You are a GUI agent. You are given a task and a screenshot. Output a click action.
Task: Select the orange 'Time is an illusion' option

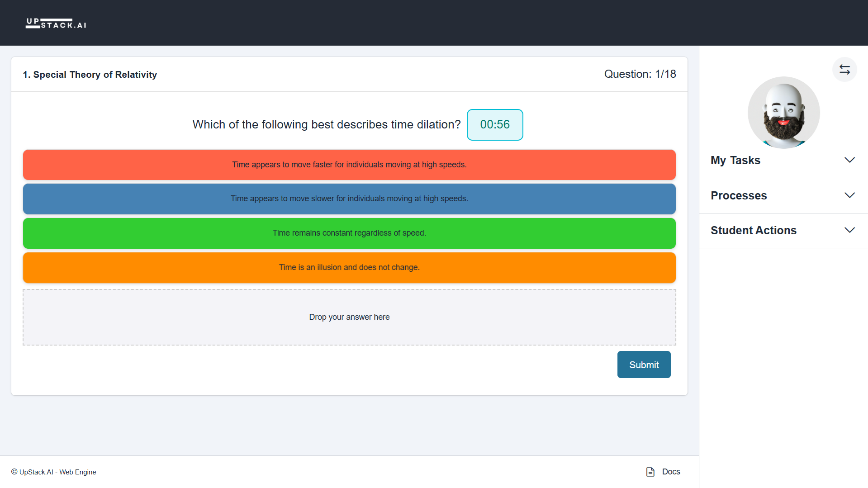349,267
